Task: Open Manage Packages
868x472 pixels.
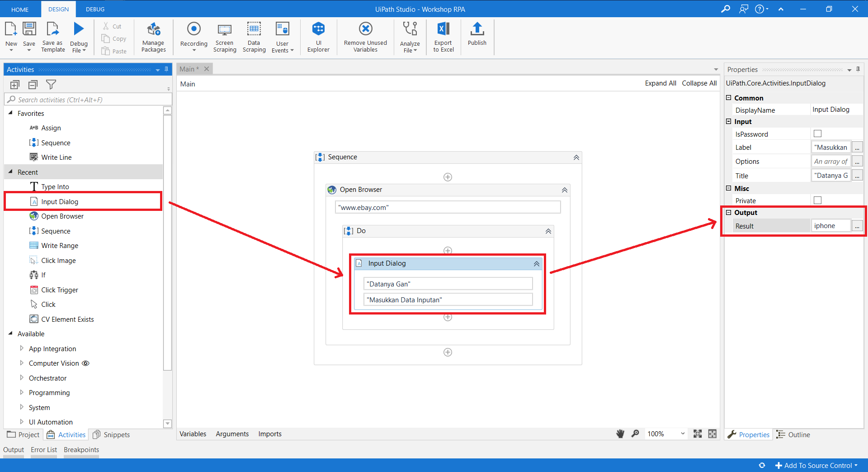Action: (153, 37)
